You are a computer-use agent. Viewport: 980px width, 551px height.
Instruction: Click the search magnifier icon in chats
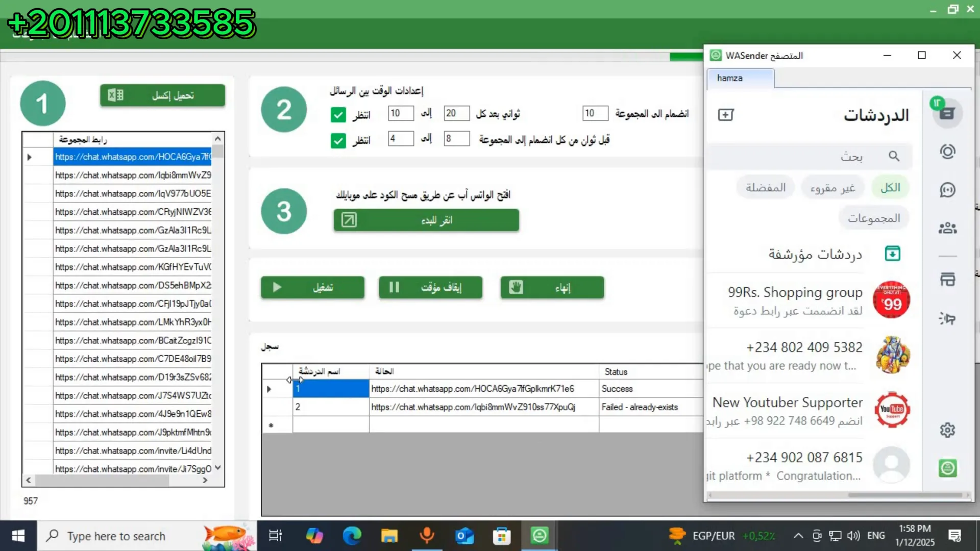894,156
